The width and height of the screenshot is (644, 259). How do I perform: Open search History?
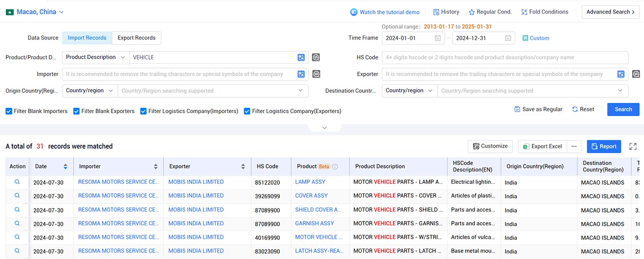click(446, 12)
